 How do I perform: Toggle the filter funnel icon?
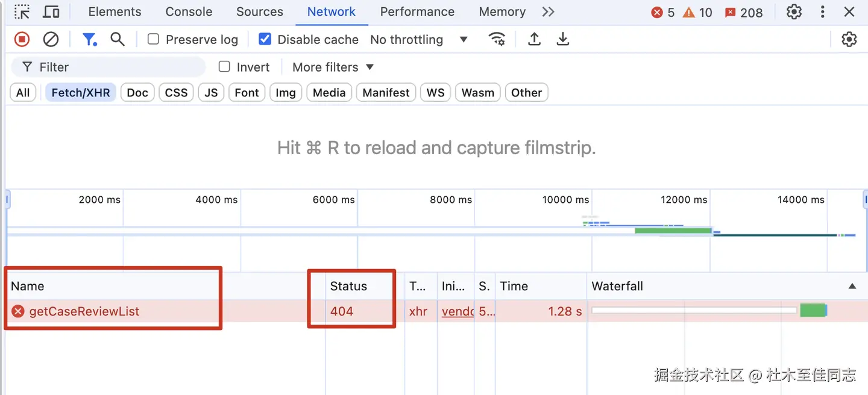pyautogui.click(x=89, y=40)
